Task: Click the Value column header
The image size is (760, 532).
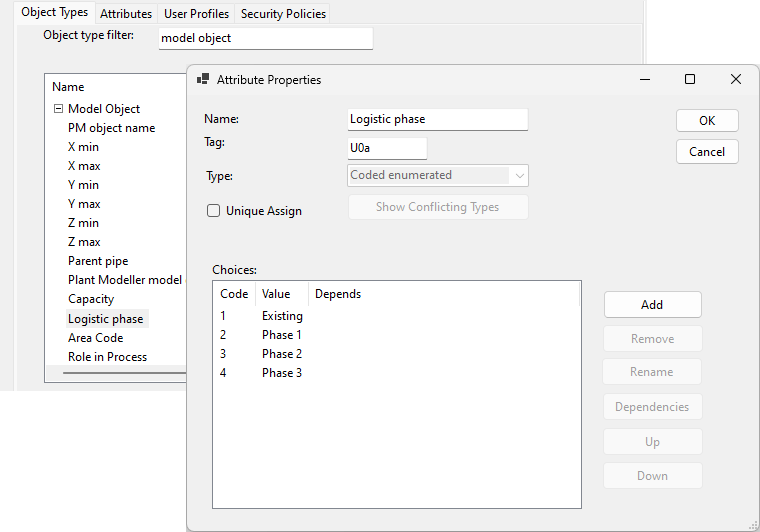Action: [x=276, y=294]
